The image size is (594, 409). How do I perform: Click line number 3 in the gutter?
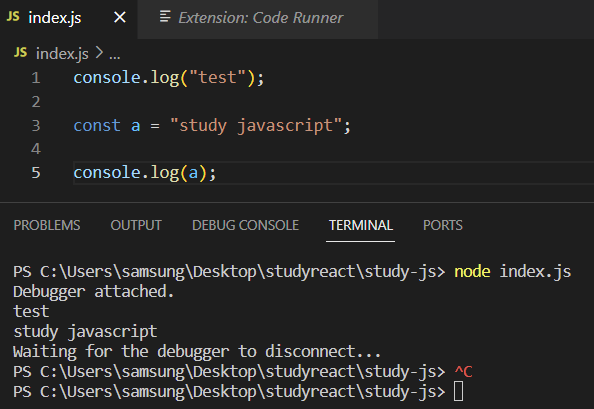coord(36,126)
